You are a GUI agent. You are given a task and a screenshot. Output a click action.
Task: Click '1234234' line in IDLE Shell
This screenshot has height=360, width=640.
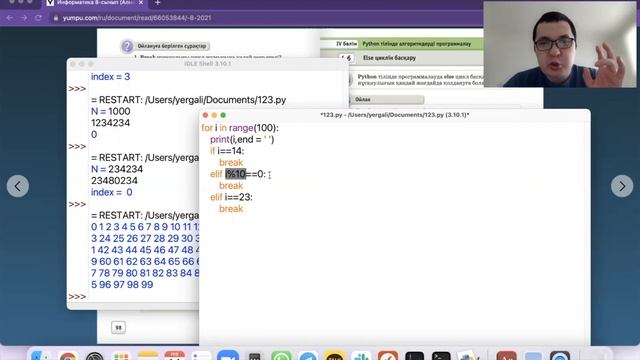pos(110,123)
